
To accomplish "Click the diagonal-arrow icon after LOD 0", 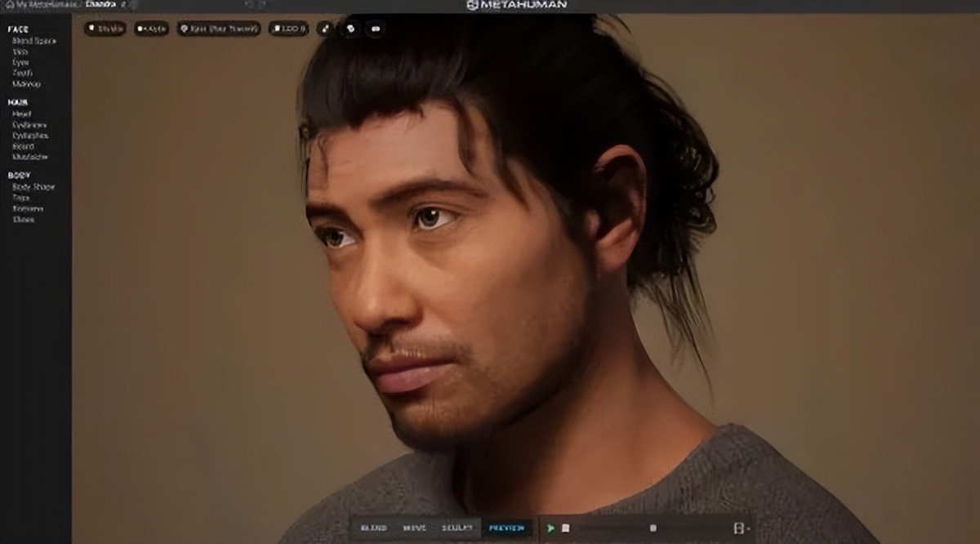I will pyautogui.click(x=325, y=29).
